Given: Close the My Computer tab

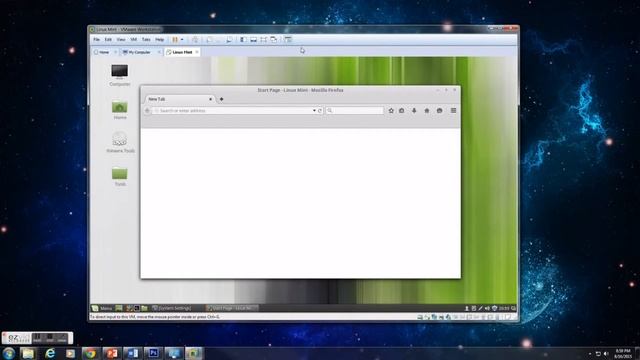Looking at the screenshot, I should (159, 52).
